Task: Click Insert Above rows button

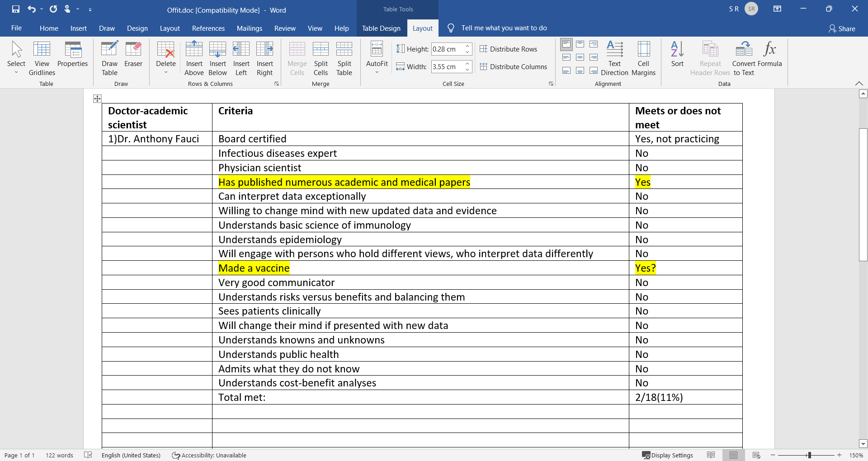Action: pyautogui.click(x=194, y=59)
